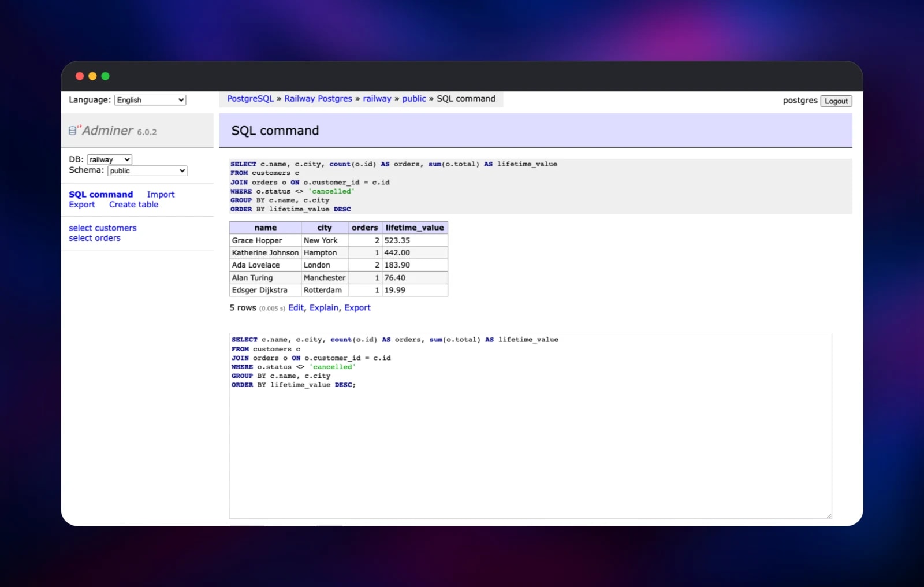Go to public schema breadcrumb
Viewport: 924px width, 587px height.
[414, 99]
